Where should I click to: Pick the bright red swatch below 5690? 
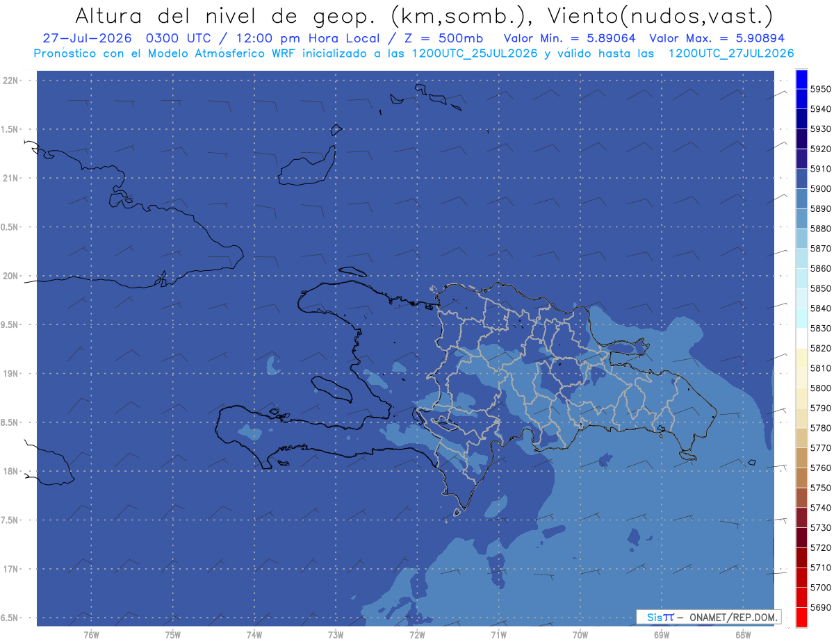tap(801, 617)
